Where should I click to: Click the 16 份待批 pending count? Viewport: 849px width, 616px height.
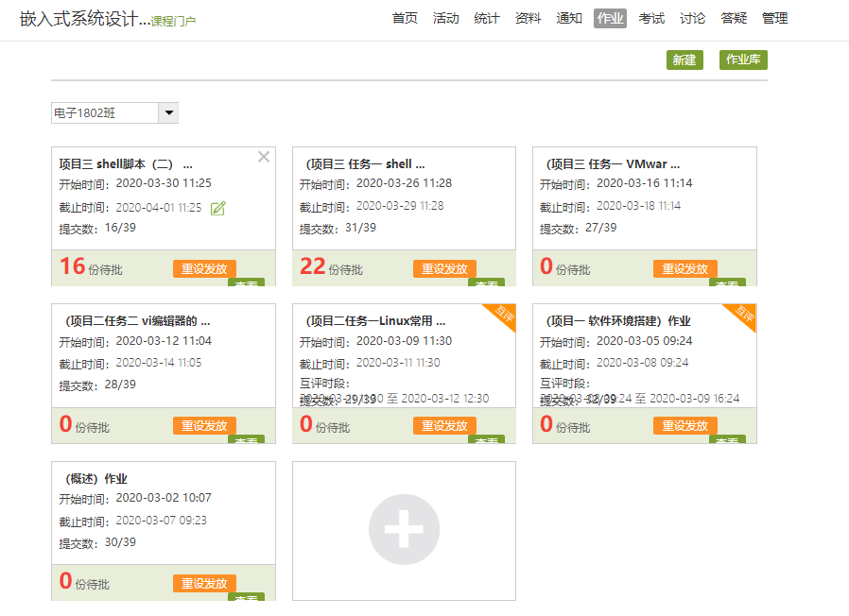tap(91, 267)
